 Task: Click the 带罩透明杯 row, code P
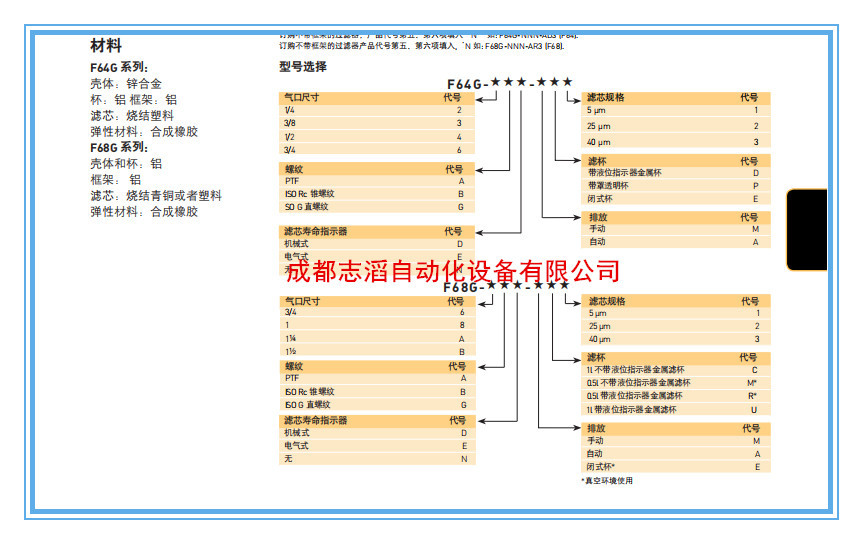[x=676, y=186]
